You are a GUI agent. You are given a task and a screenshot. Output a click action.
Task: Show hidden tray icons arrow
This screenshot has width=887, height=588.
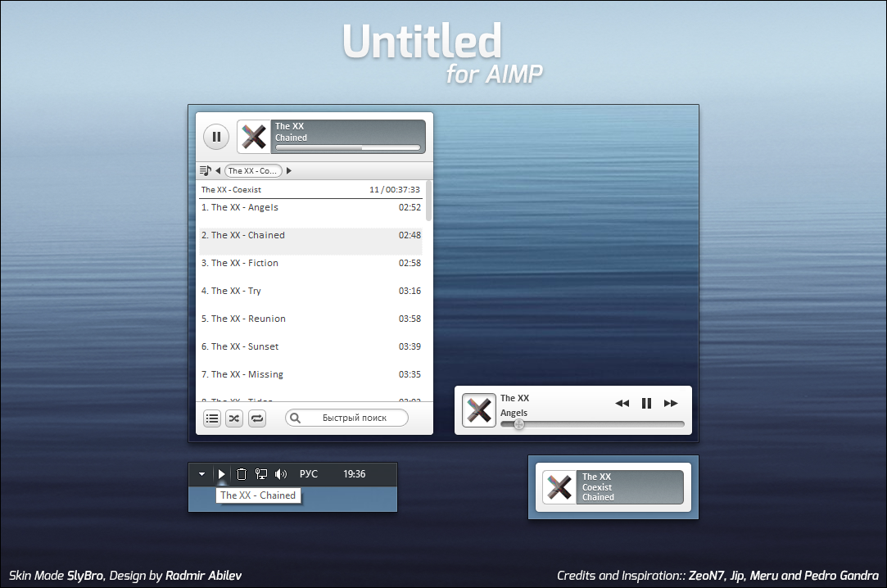[202, 474]
